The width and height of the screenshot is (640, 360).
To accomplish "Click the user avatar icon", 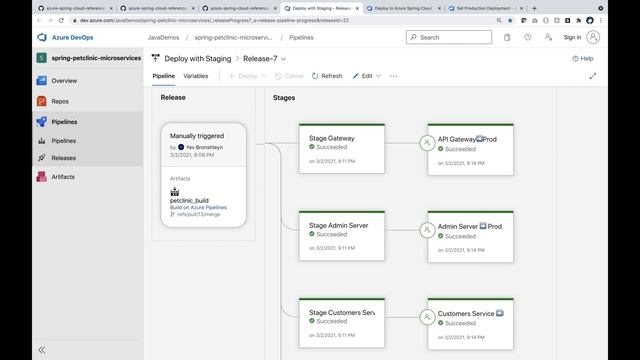I will coord(593,37).
